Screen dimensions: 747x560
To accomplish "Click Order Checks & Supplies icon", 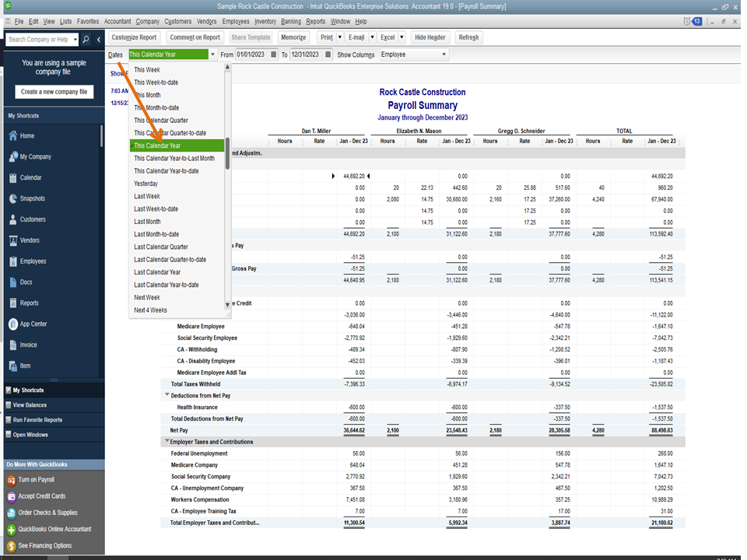I will click(x=12, y=513).
